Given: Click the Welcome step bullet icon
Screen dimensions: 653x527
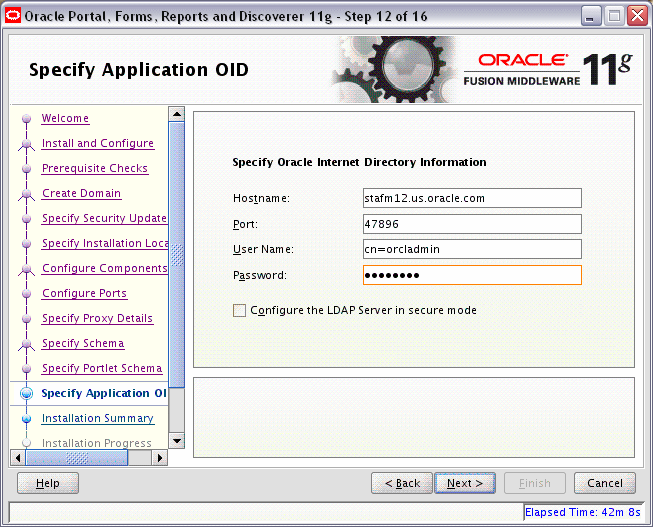Looking at the screenshot, I should click(27, 119).
